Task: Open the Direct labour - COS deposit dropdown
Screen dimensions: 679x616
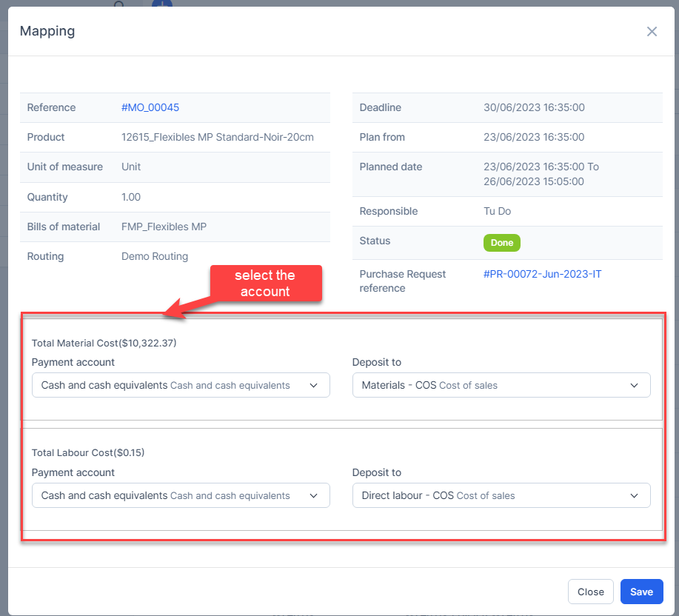Action: point(501,495)
